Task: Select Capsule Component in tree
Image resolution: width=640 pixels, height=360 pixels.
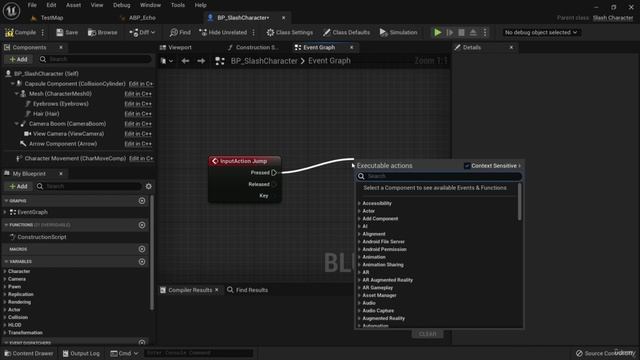Action: [75, 84]
